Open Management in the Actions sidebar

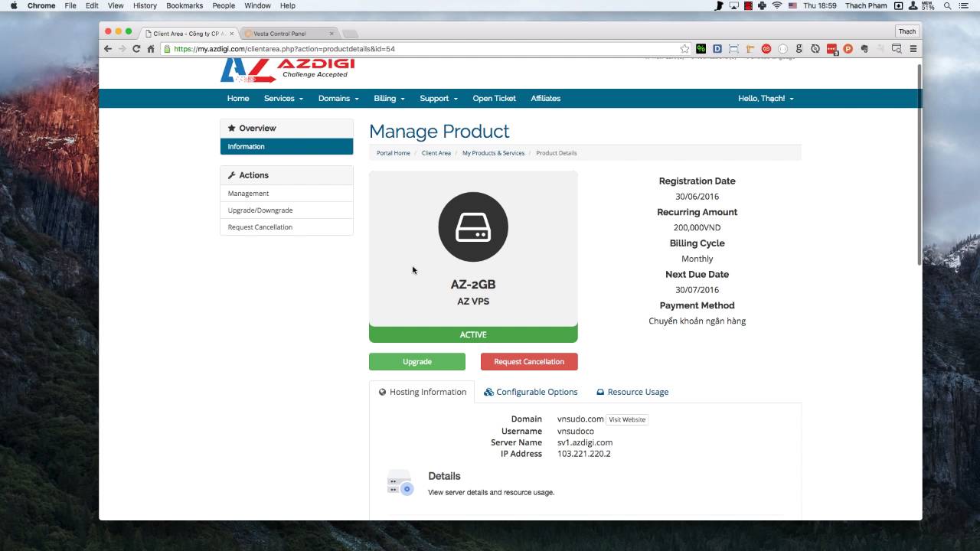pyautogui.click(x=286, y=194)
